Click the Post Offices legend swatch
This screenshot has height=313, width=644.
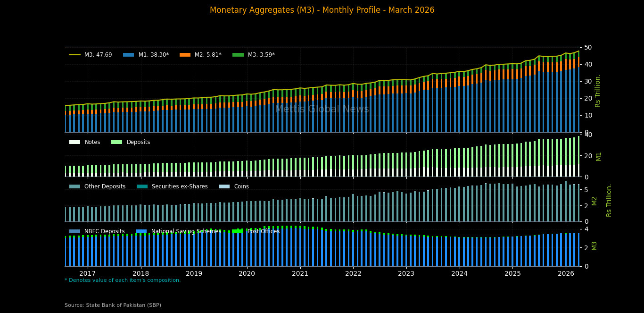tap(237, 231)
